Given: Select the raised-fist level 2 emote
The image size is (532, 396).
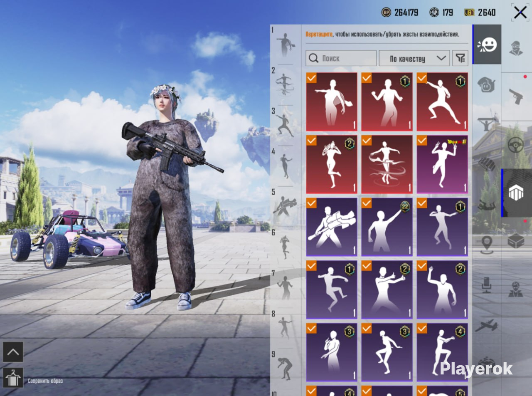Looking at the screenshot, I should [442, 290].
